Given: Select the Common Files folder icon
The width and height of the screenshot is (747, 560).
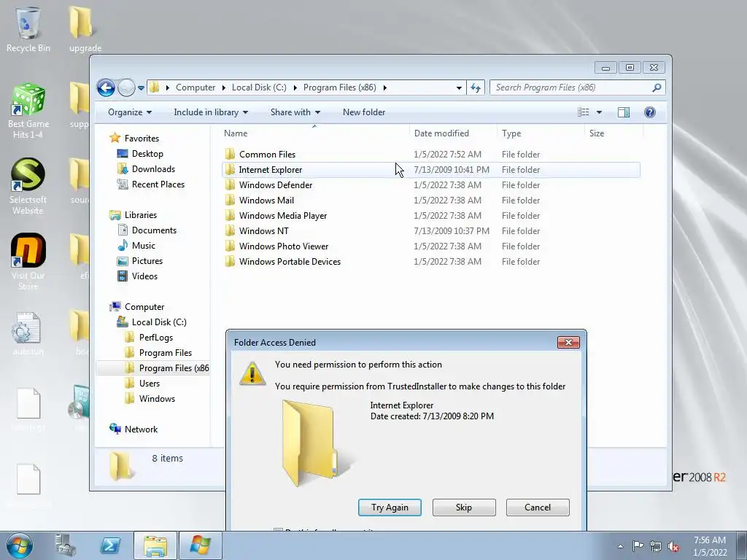Looking at the screenshot, I should tap(230, 155).
